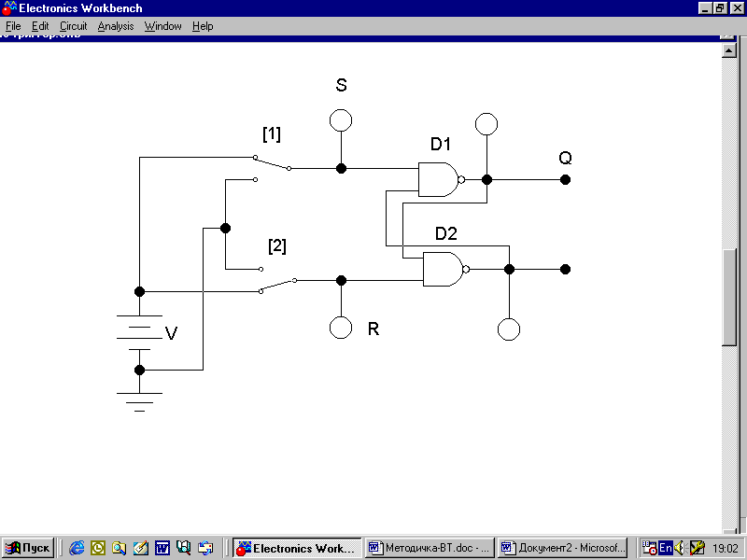This screenshot has height=560, width=747.
Task: Minimize the Electronics Workbench window
Action: tap(706, 8)
